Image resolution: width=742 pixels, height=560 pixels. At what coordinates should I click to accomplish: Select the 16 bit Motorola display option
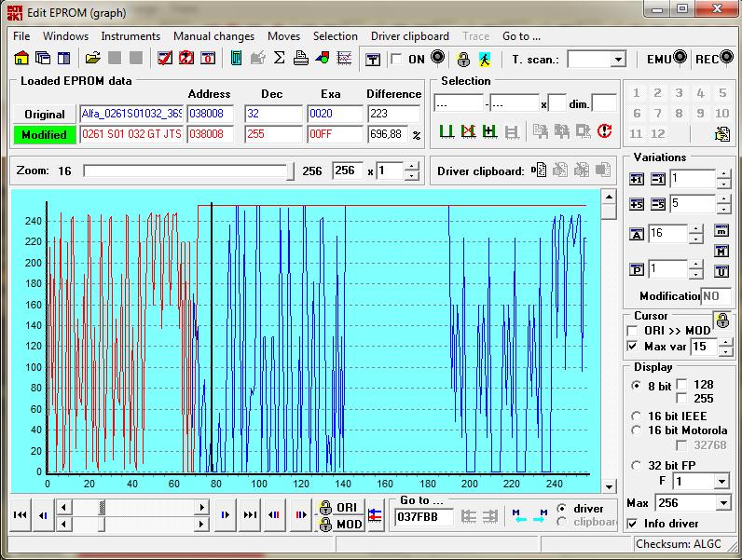[637, 430]
